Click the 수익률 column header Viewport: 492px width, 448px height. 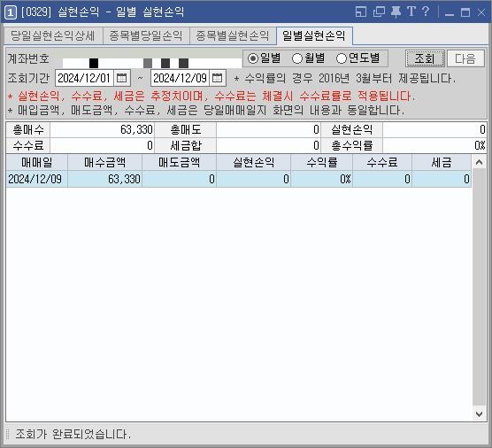pos(321,163)
